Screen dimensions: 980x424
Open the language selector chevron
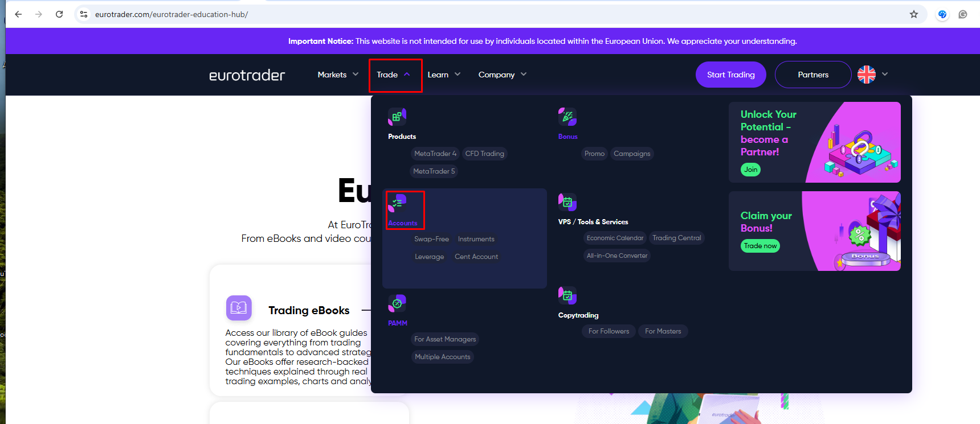[x=885, y=74]
